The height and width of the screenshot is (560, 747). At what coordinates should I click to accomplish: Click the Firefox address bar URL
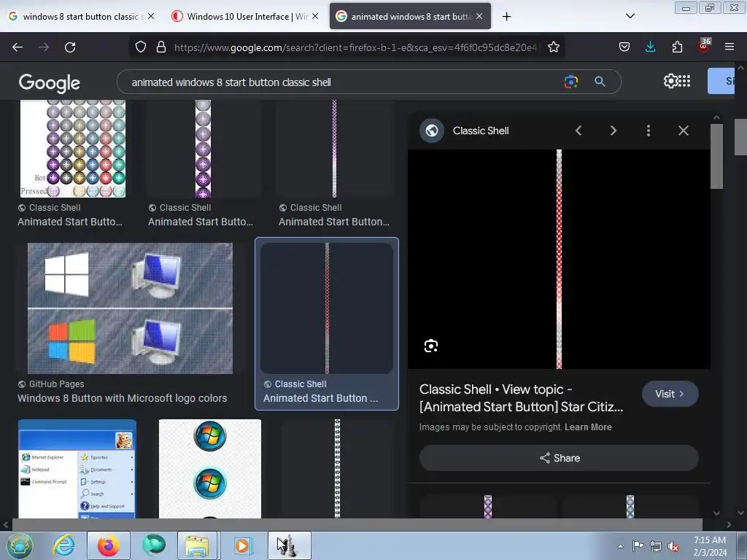click(x=355, y=47)
